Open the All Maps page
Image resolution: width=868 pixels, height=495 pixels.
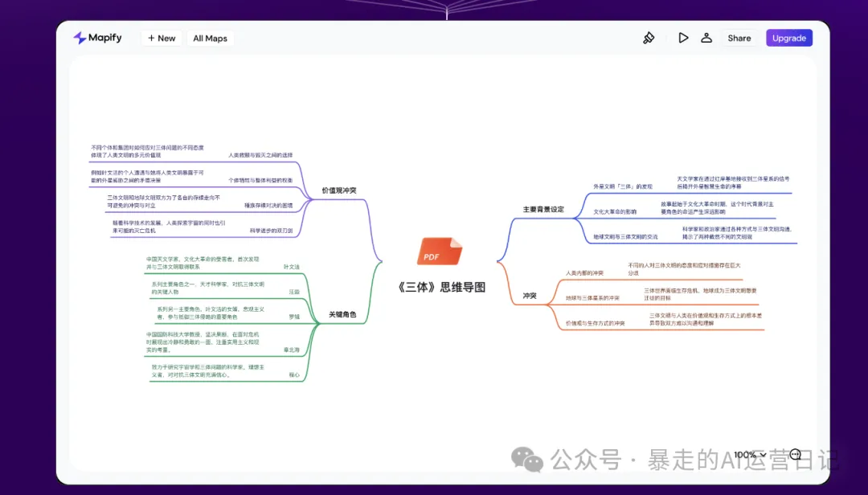click(x=210, y=38)
